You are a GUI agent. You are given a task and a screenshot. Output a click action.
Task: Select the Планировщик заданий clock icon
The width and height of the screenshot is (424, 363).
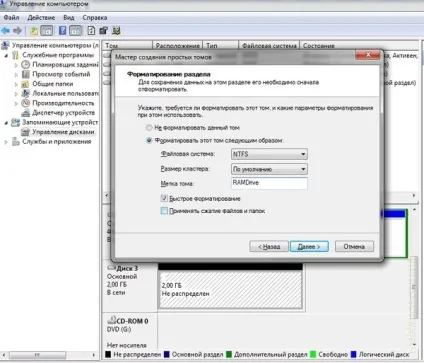click(26, 64)
